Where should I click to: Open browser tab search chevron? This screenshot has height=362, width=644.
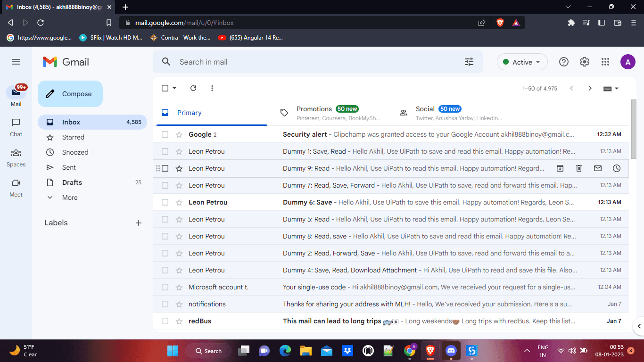pyautogui.click(x=568, y=7)
